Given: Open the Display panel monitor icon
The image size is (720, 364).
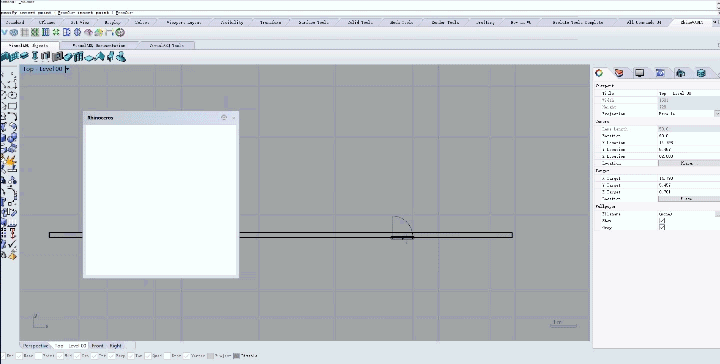Looking at the screenshot, I should click(640, 73).
